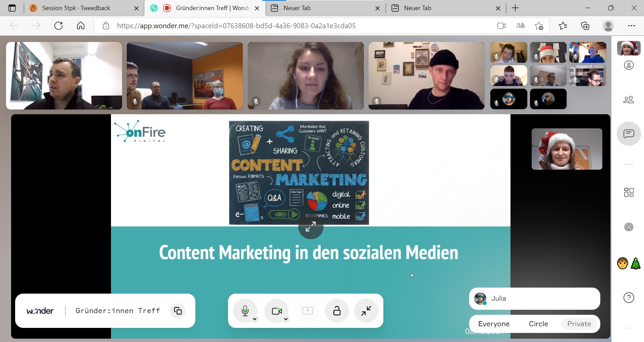
Task: Switch to the second Neuer Tab
Action: (446, 8)
